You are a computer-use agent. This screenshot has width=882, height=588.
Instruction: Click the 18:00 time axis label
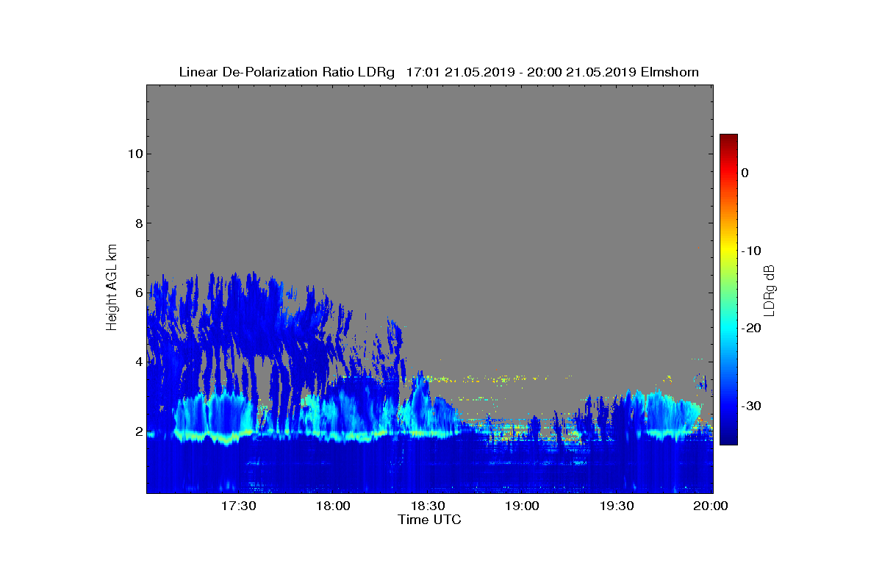[x=333, y=506]
